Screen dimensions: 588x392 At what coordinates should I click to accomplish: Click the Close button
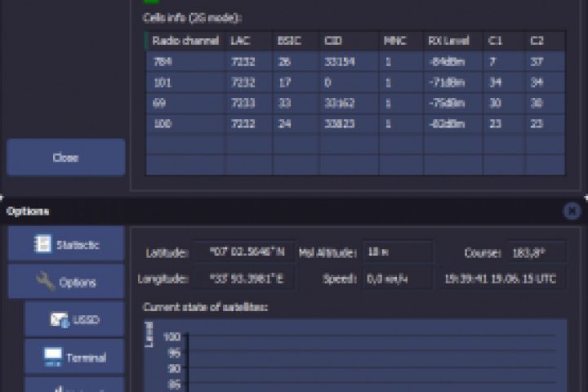65,157
